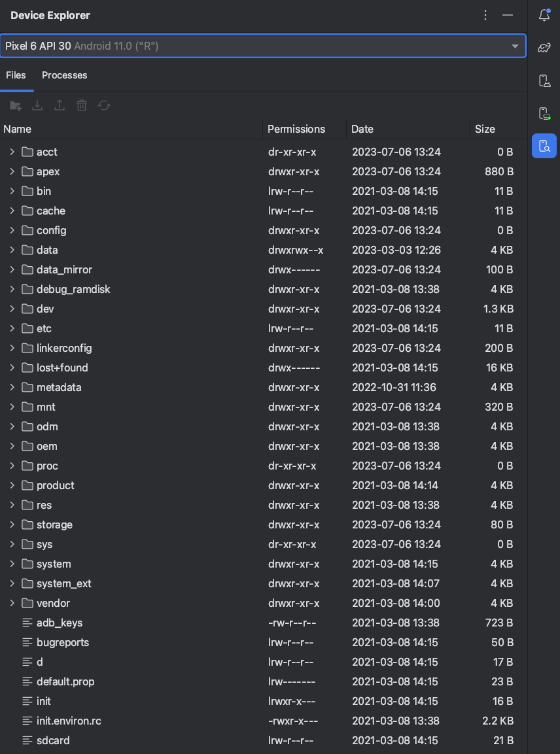Click the new folder toolbar icon

pyautogui.click(x=16, y=105)
